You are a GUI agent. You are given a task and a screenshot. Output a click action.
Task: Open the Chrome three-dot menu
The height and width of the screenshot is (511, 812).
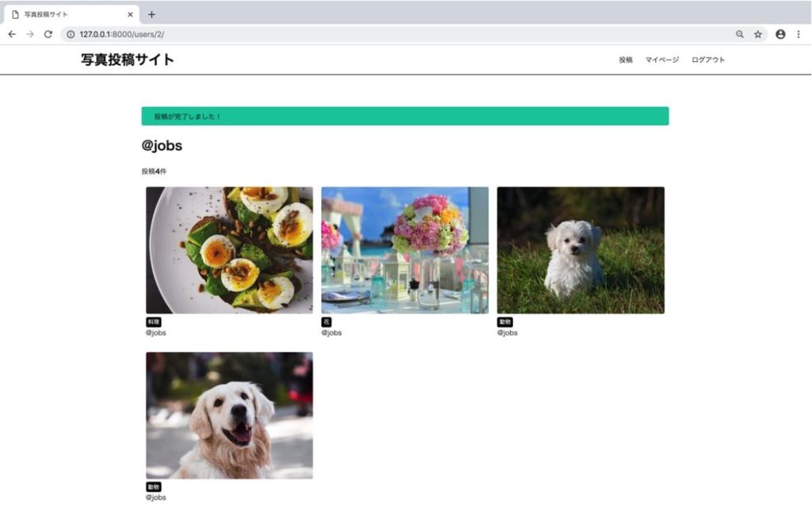coord(799,34)
